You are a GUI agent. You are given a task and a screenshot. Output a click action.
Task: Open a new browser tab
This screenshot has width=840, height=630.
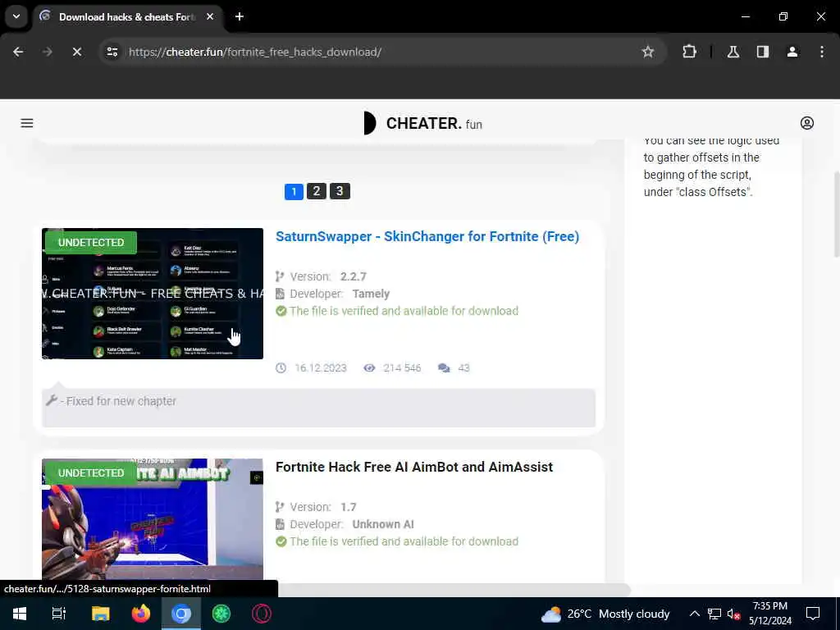(240, 16)
